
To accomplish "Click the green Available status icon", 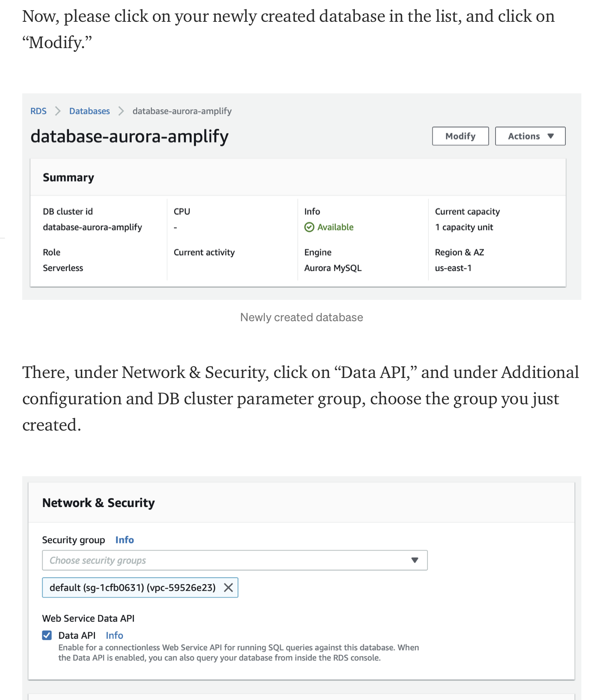I will (309, 227).
